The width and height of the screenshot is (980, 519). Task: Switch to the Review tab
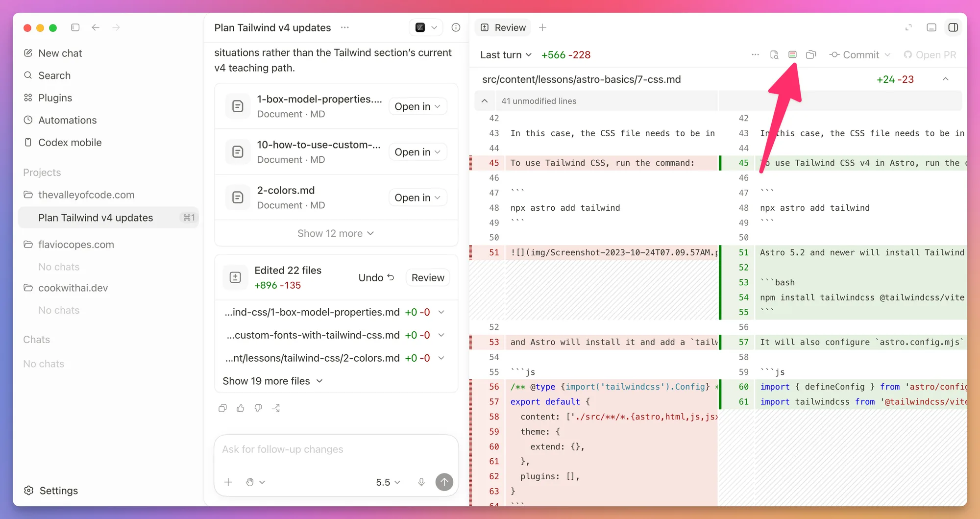(503, 27)
